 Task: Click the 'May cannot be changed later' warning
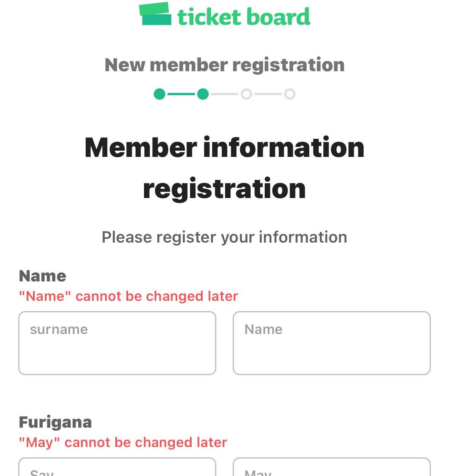(x=123, y=442)
